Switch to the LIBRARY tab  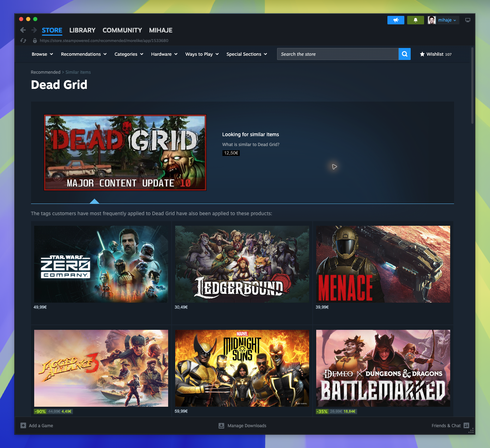pyautogui.click(x=82, y=30)
